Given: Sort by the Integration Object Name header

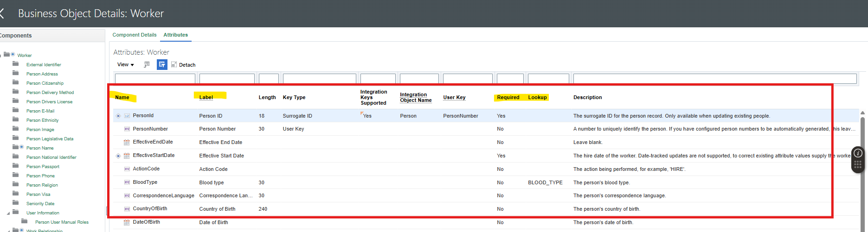Looking at the screenshot, I should point(416,97).
